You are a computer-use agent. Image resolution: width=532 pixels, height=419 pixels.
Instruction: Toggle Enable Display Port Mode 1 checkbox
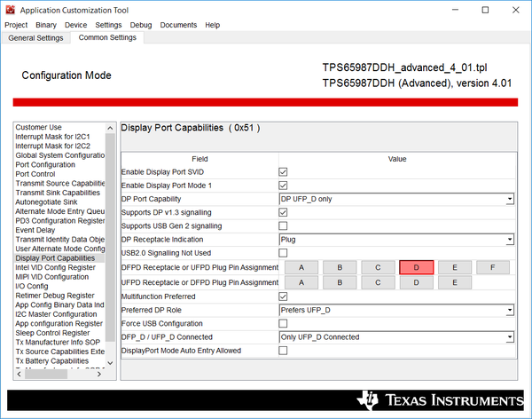tap(283, 186)
